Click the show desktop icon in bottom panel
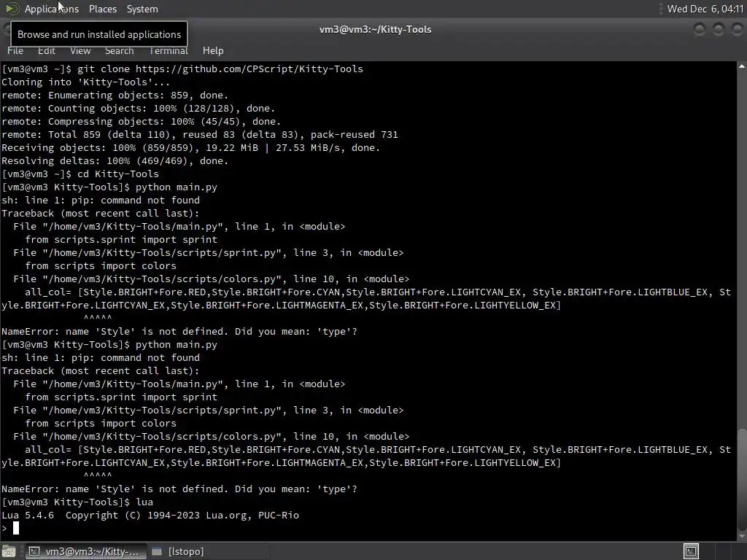Screen dimensions: 747x560 tap(9, 551)
